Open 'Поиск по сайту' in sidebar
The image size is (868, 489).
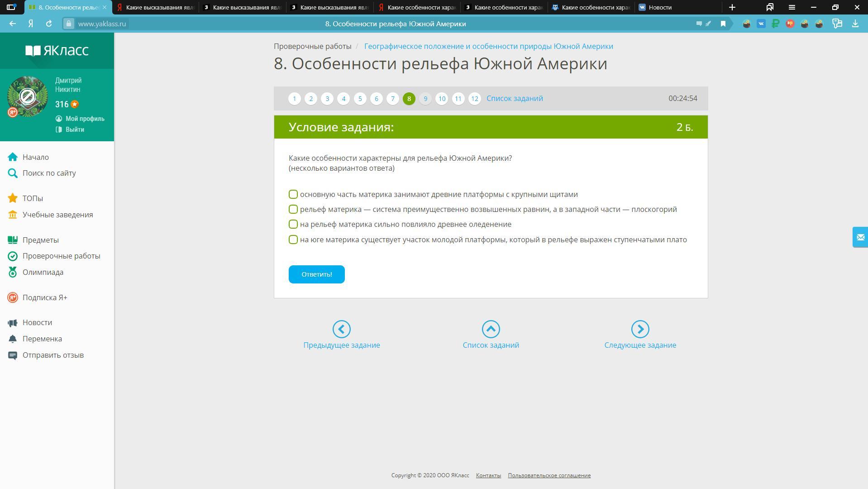42,173
